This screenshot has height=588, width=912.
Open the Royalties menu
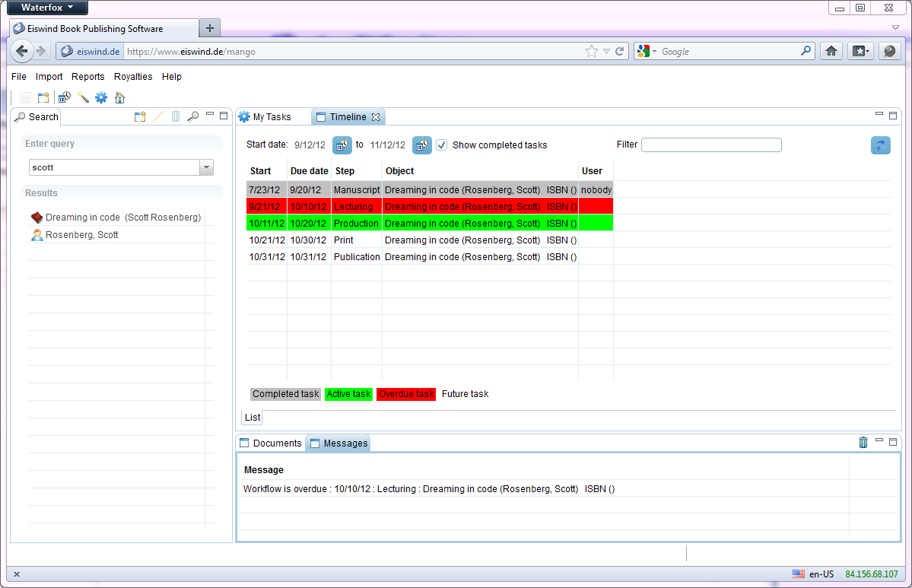click(133, 76)
